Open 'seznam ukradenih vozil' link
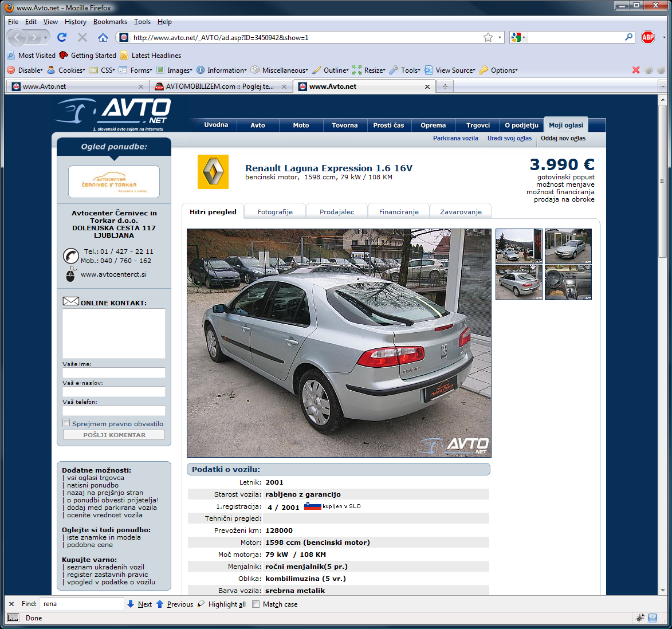This screenshot has height=629, width=672. 105,567
